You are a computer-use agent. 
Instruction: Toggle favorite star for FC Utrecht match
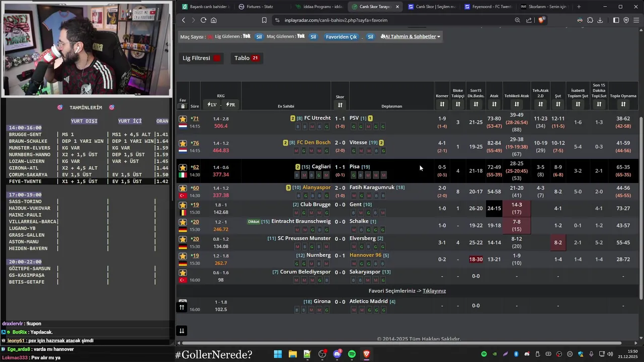pos(183,119)
